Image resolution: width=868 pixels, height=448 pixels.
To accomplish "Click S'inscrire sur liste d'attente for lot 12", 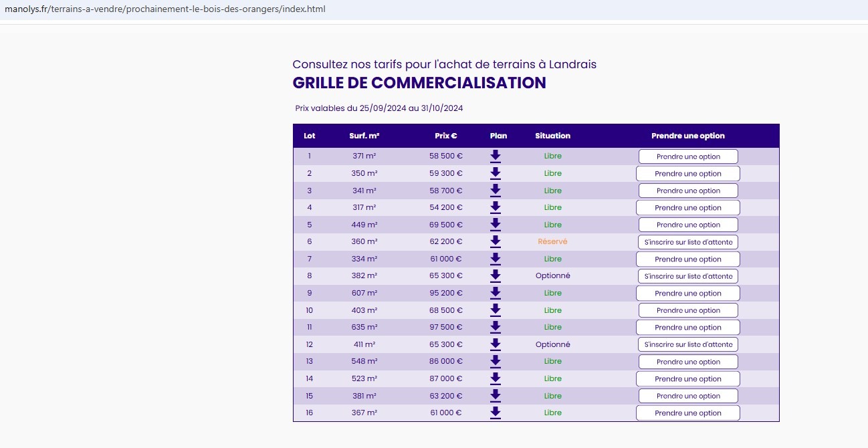I will [688, 344].
